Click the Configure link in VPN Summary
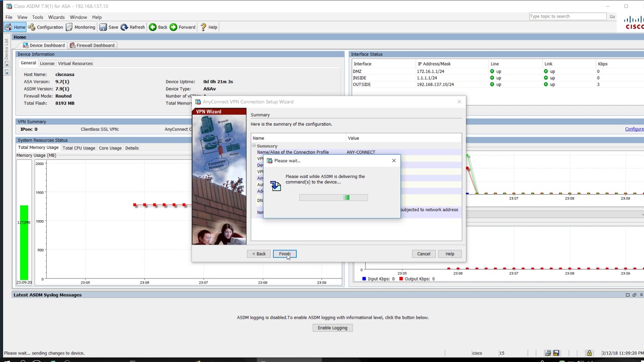644x362 pixels. click(634, 129)
